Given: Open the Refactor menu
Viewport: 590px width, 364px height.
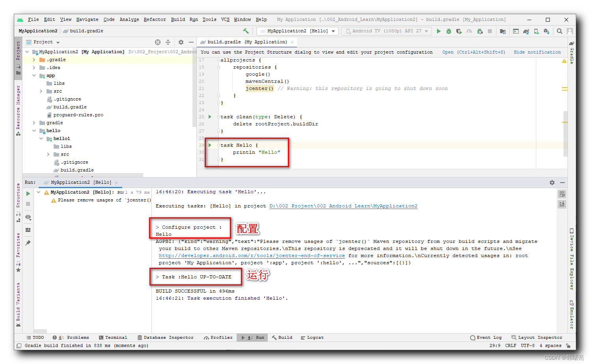Looking at the screenshot, I should tap(155, 19).
